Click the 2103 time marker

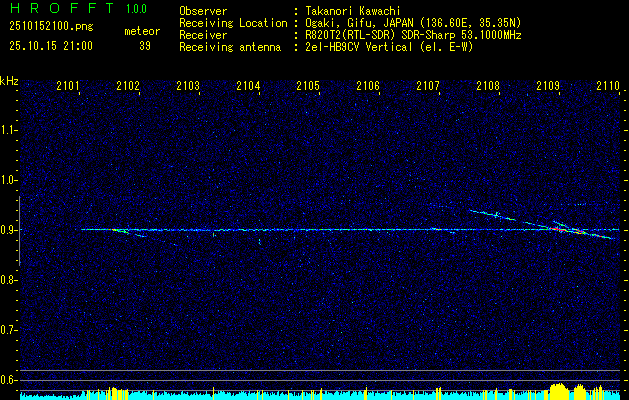pyautogui.click(x=188, y=85)
